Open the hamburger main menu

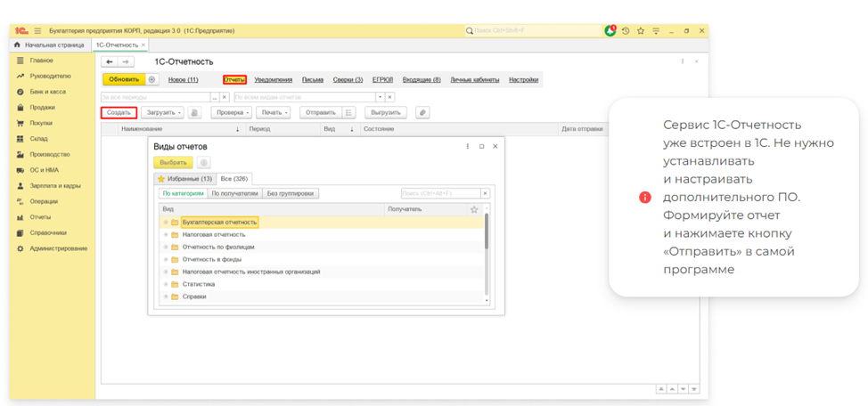(x=37, y=31)
